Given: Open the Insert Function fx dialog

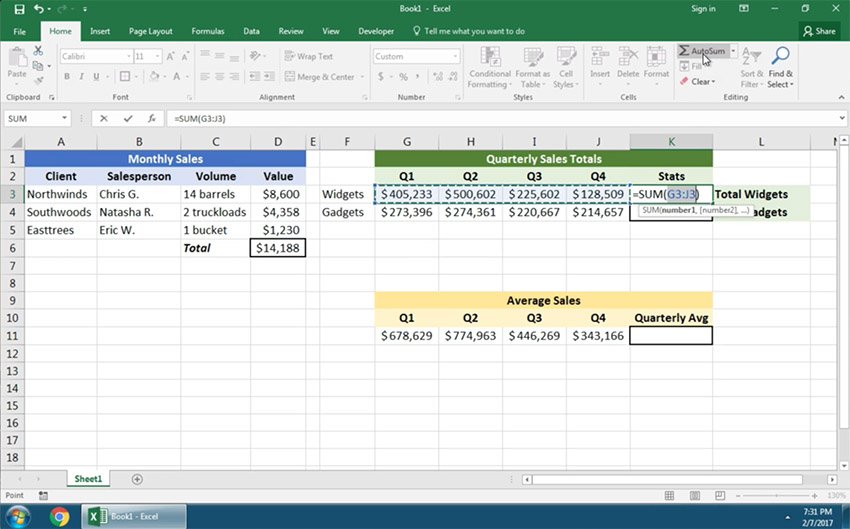Looking at the screenshot, I should coord(151,118).
